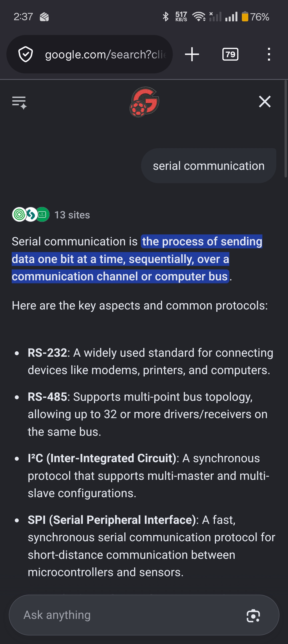Launch Google Lens camera search icon
Viewport: 288px width, 644px height.
[253, 616]
